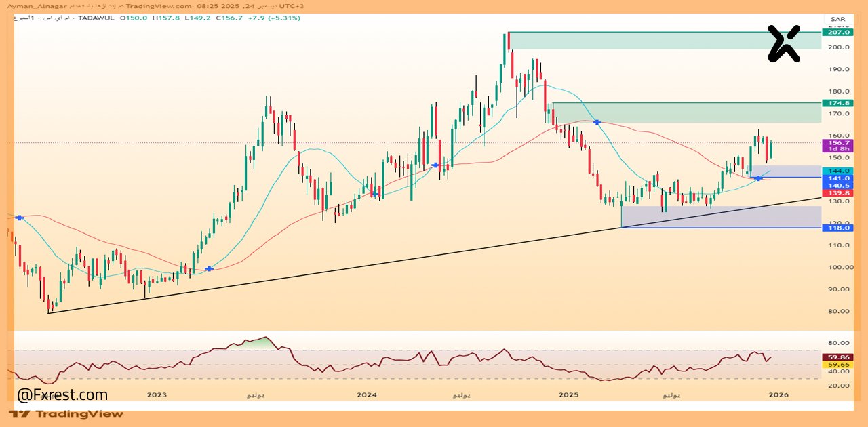Click blue cross marker near 2024 mid-year crossover
The height and width of the screenshot is (427, 868).
tap(435, 165)
